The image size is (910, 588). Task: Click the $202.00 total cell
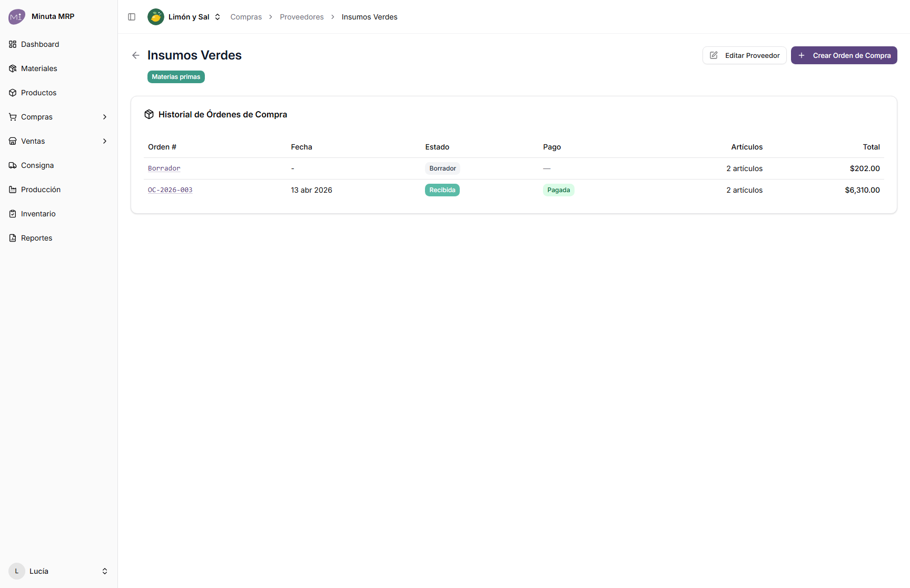(x=865, y=168)
